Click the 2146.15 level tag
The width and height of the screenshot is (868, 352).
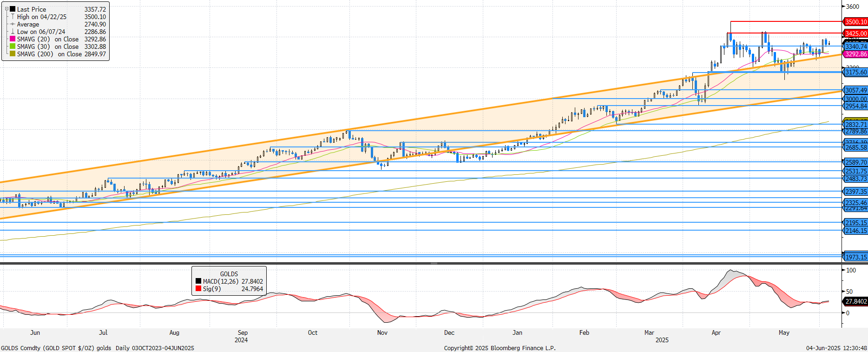point(855,231)
